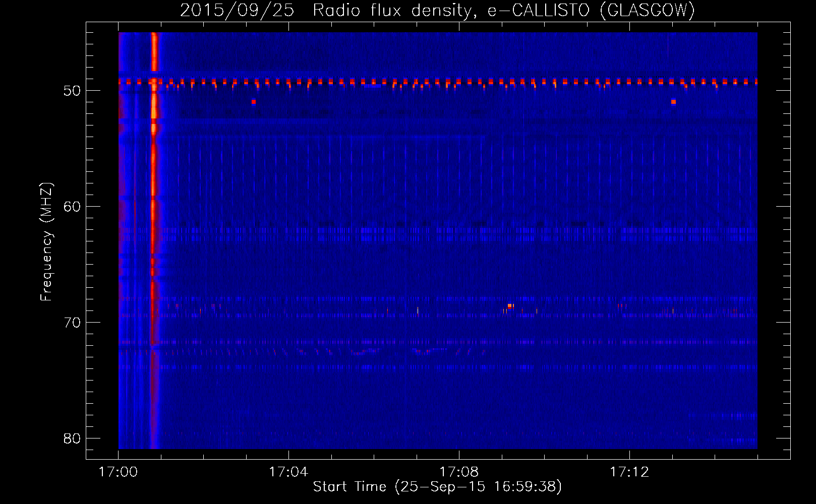Click the 60 frequency tick label
The image size is (816, 504).
[72, 207]
